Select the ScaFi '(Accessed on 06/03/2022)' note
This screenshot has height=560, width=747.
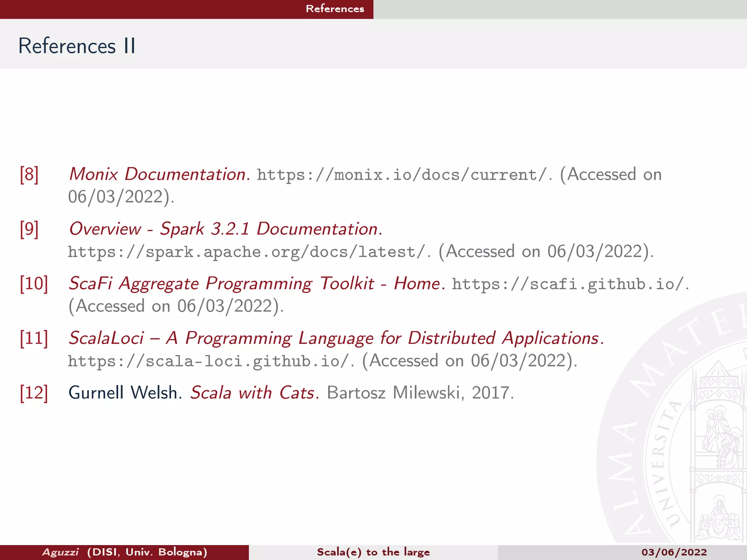(174, 306)
